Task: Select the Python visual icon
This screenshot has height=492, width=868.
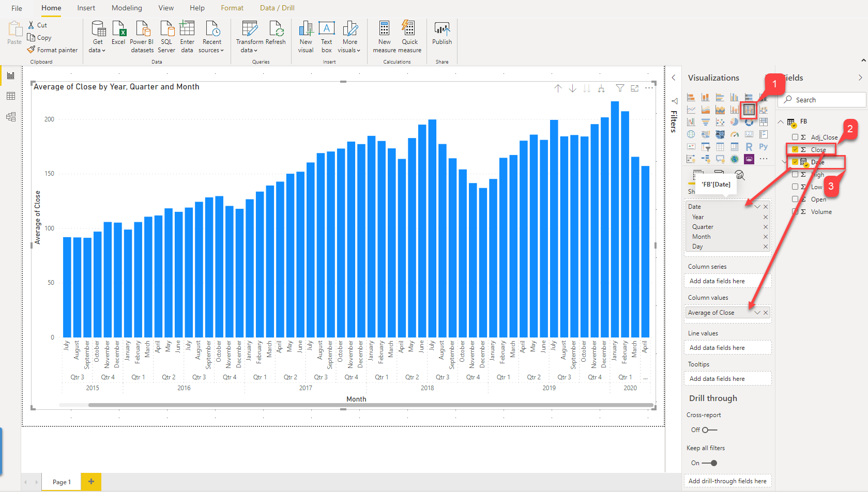Action: tap(763, 147)
